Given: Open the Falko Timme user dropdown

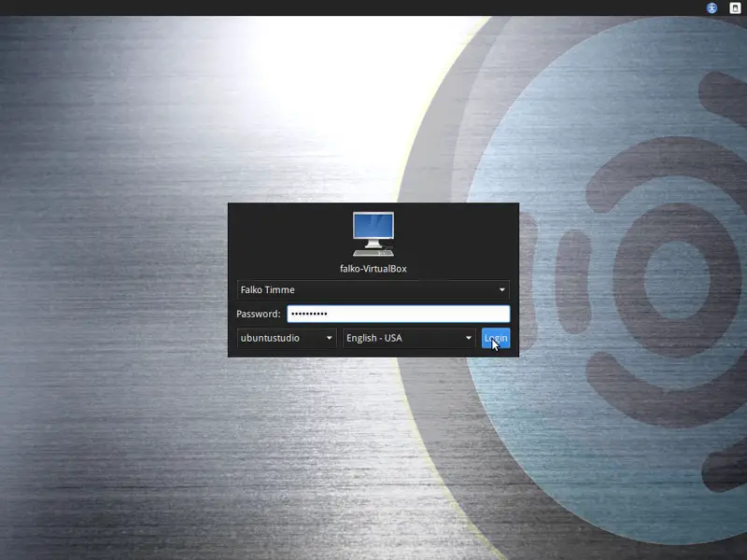Looking at the screenshot, I should 373,289.
